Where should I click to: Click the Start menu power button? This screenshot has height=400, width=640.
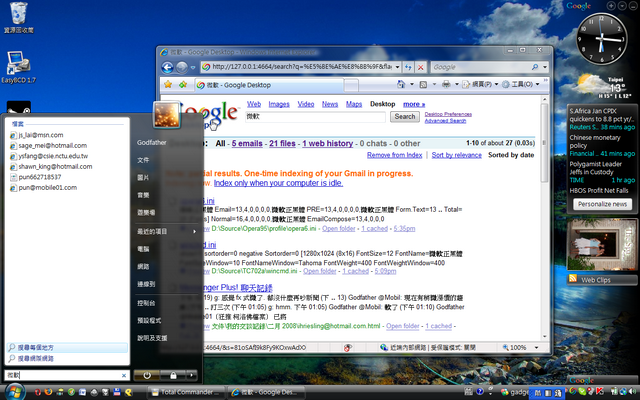tap(147, 375)
